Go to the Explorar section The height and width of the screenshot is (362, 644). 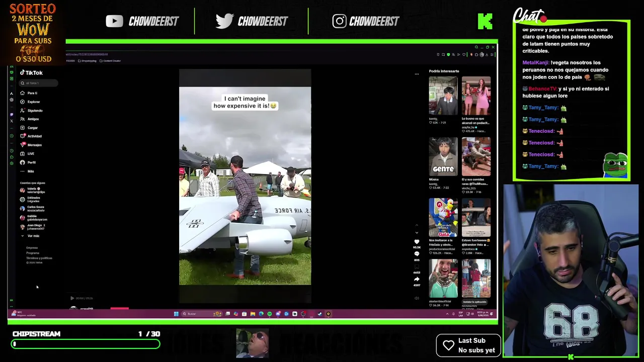[30, 102]
